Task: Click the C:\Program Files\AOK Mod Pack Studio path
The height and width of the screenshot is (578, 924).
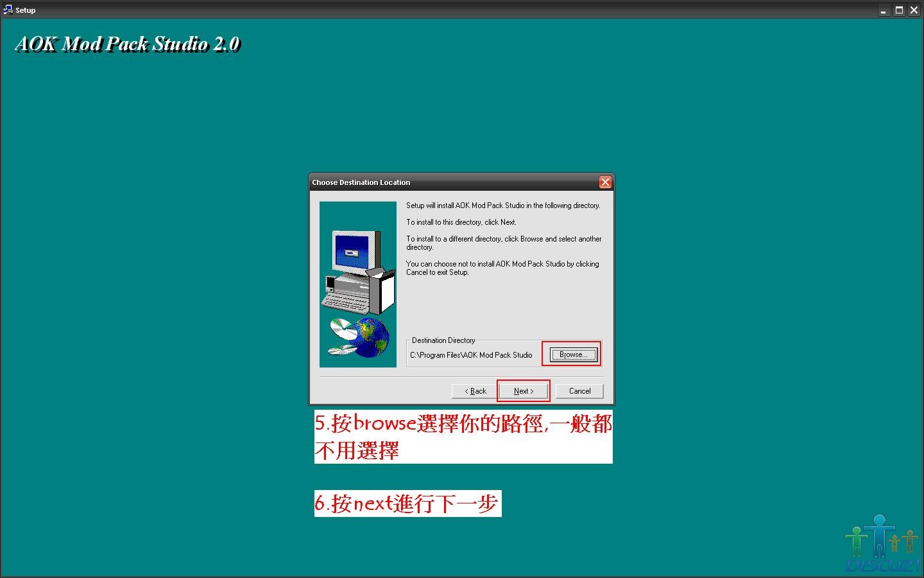Action: tap(471, 355)
